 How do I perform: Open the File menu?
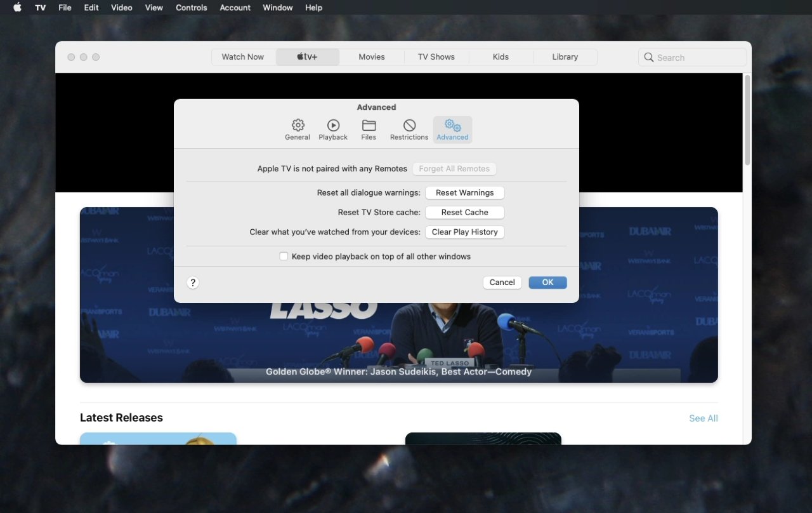(65, 8)
